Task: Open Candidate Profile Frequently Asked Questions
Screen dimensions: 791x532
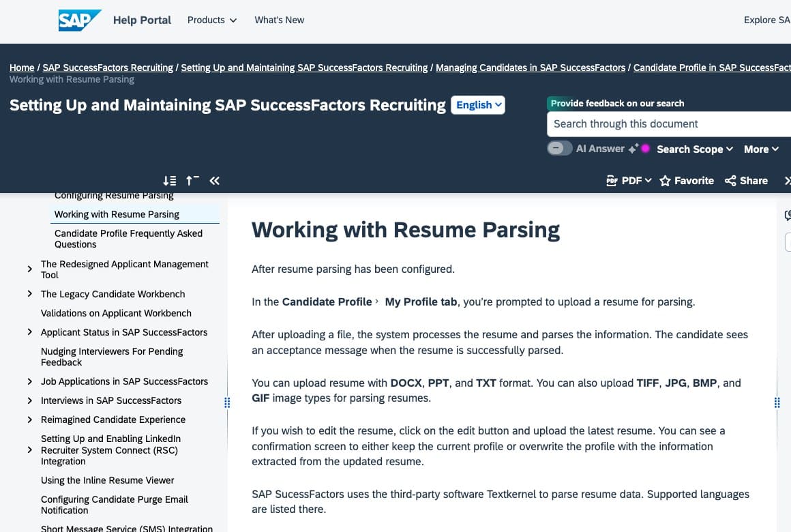Action: pos(128,239)
